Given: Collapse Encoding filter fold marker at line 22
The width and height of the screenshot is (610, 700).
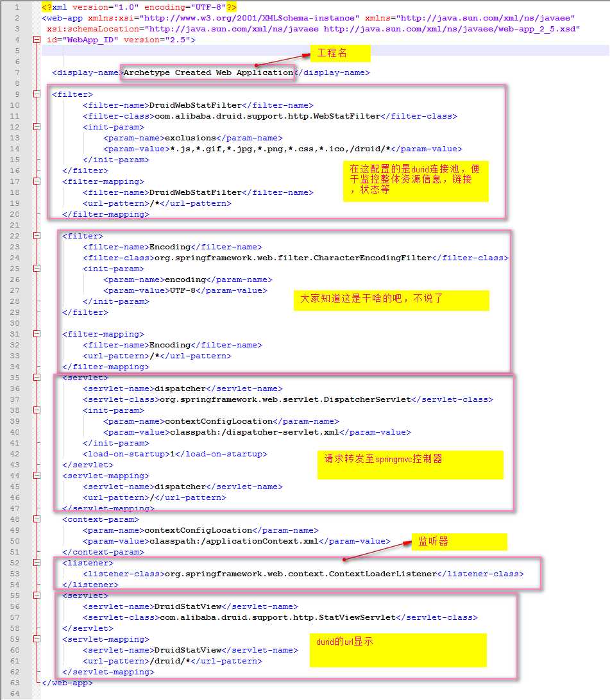Looking at the screenshot, I should point(37,236).
